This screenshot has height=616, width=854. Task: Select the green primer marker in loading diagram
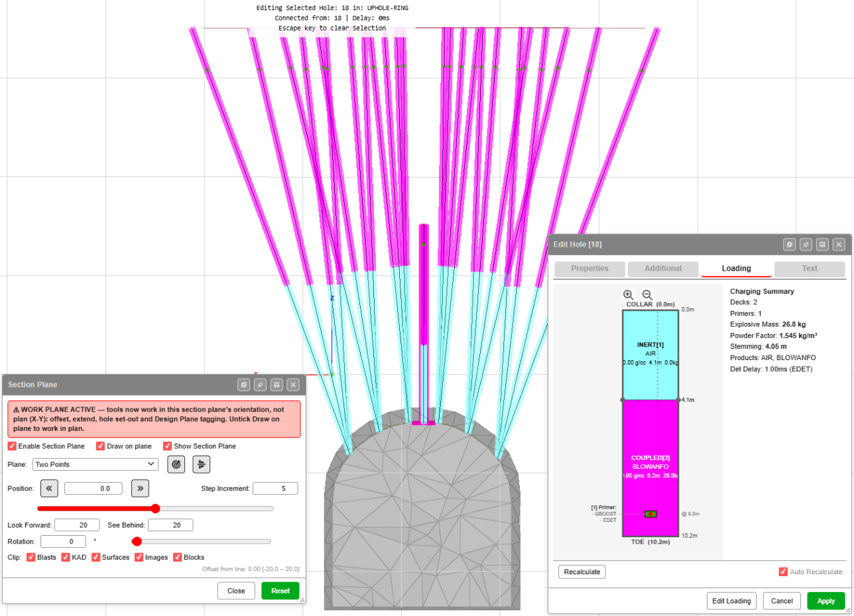650,514
